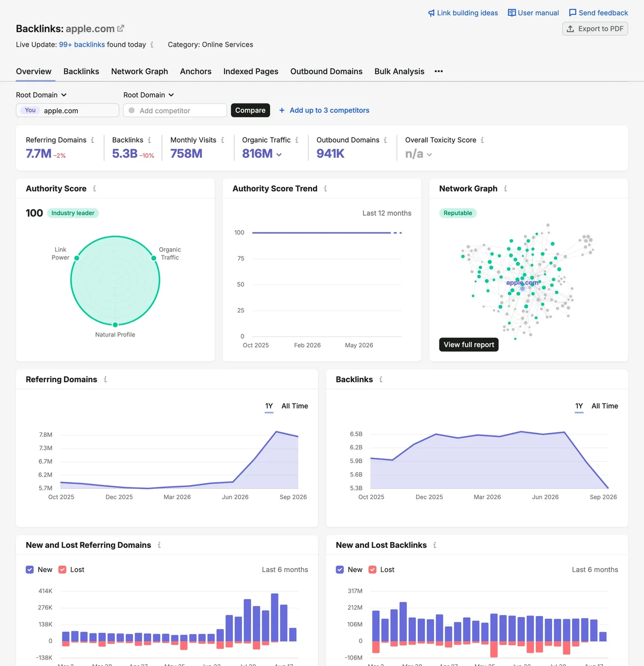Uncheck New in New and Lost Backlinks
The image size is (644, 666).
(340, 570)
